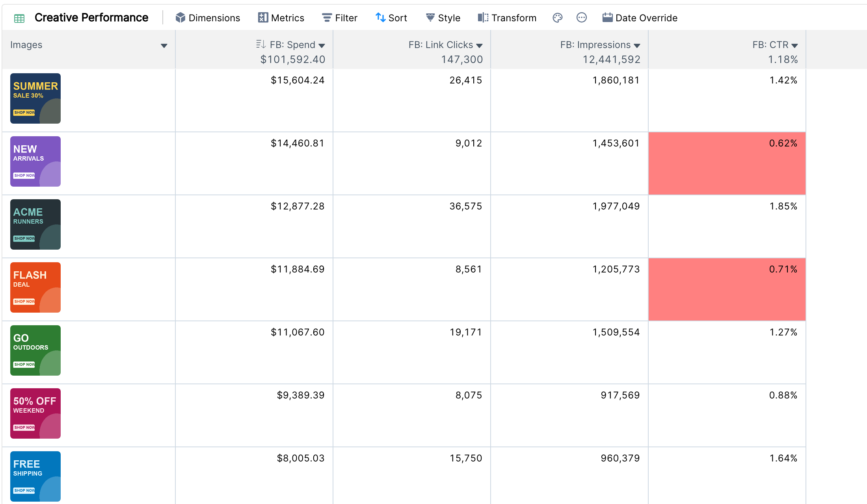Viewport: 867px width, 504px height.
Task: Expand the FB: Link Clicks column dropdown
Action: 479,46
